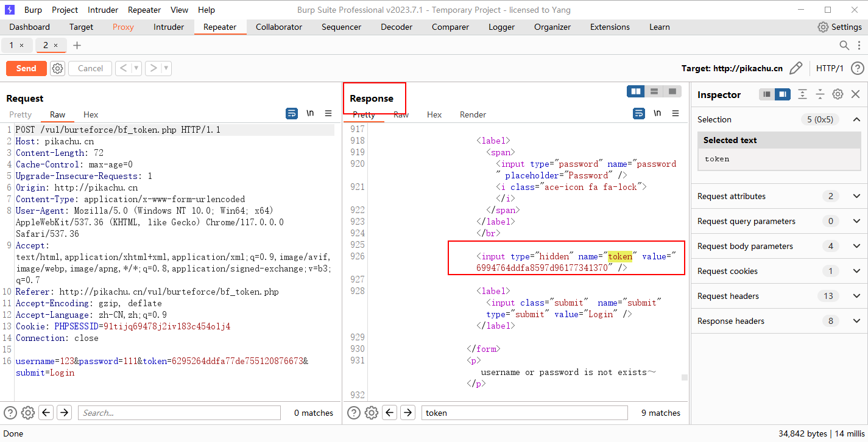Expand Request body parameters section
Screen dimensions: 868x442
(x=856, y=247)
